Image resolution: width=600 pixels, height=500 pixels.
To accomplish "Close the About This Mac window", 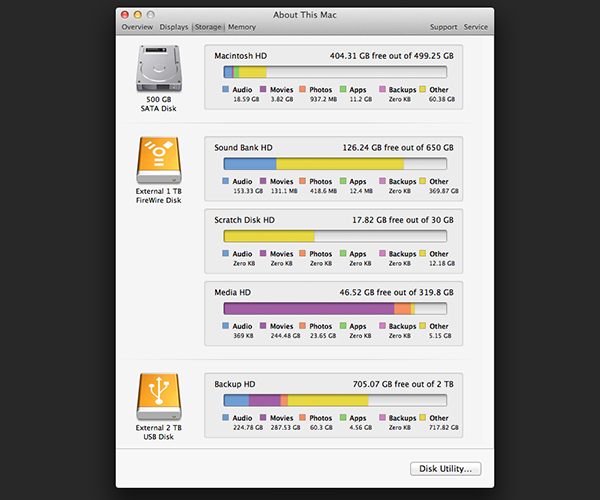I will 125,15.
